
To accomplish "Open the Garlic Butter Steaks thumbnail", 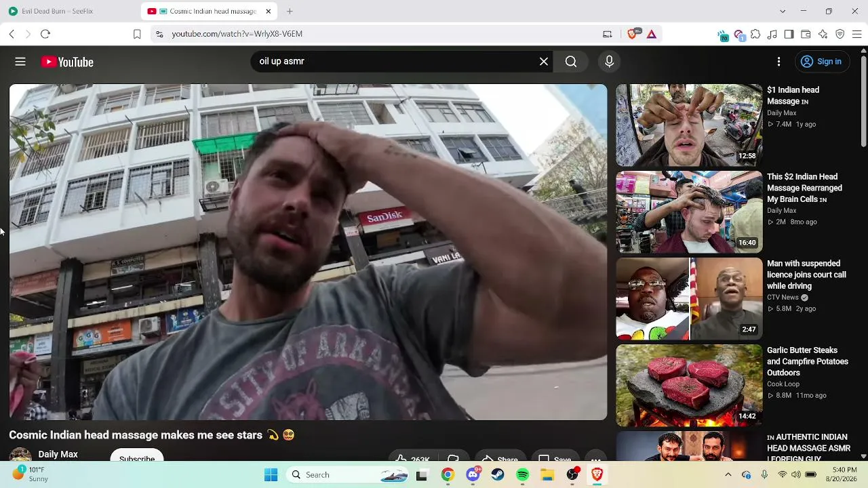I will [x=689, y=386].
